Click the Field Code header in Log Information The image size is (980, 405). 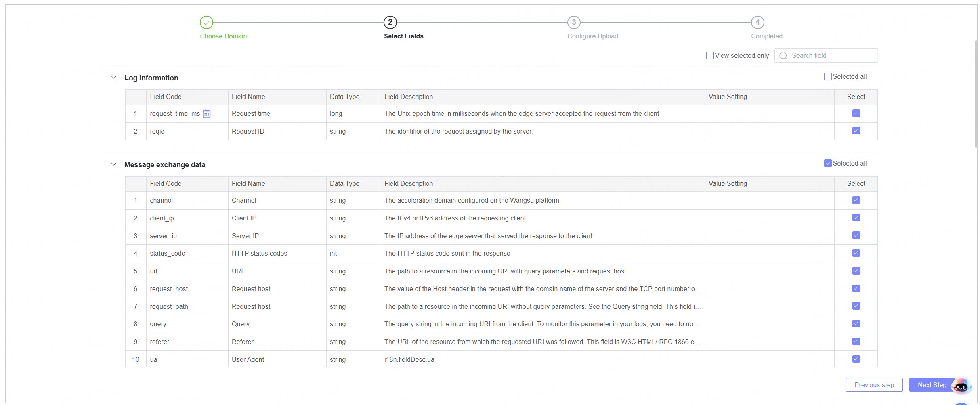166,97
